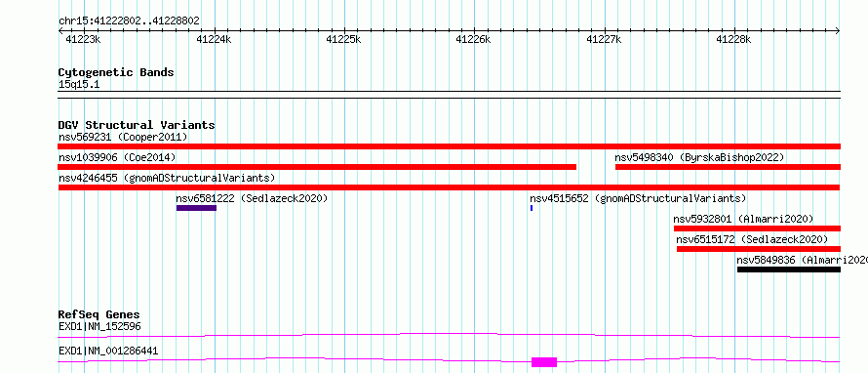
Task: Click the 41223k ruler tick label
Action: pos(83,39)
